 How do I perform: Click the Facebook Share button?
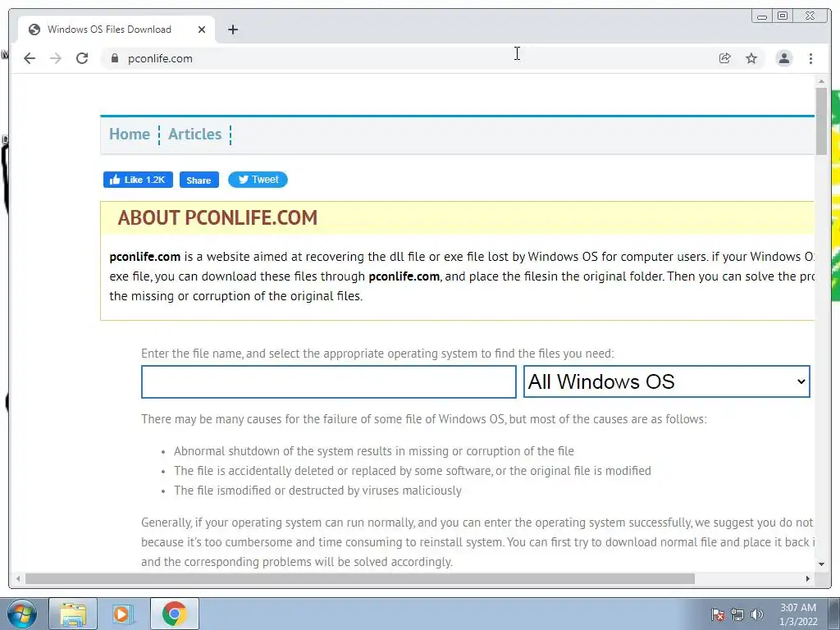pos(199,180)
